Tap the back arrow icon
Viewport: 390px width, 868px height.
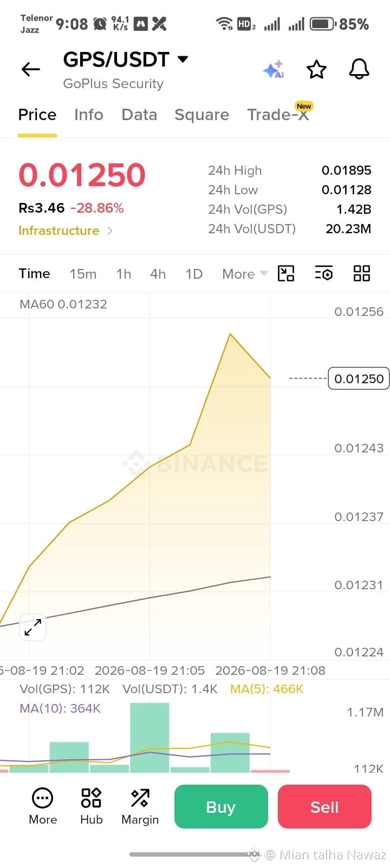pos(31,69)
